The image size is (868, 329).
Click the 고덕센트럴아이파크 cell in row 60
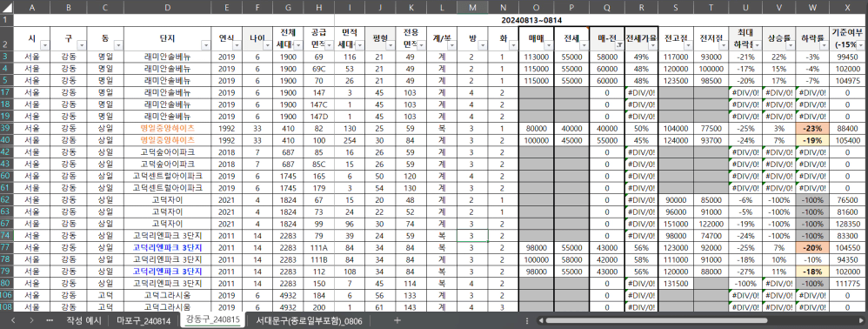pyautogui.click(x=168, y=176)
